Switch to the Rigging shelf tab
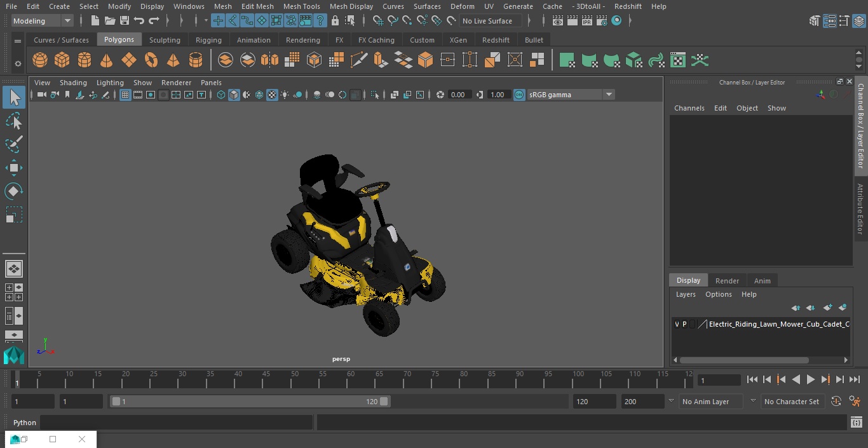This screenshot has height=448, width=868. click(x=208, y=40)
